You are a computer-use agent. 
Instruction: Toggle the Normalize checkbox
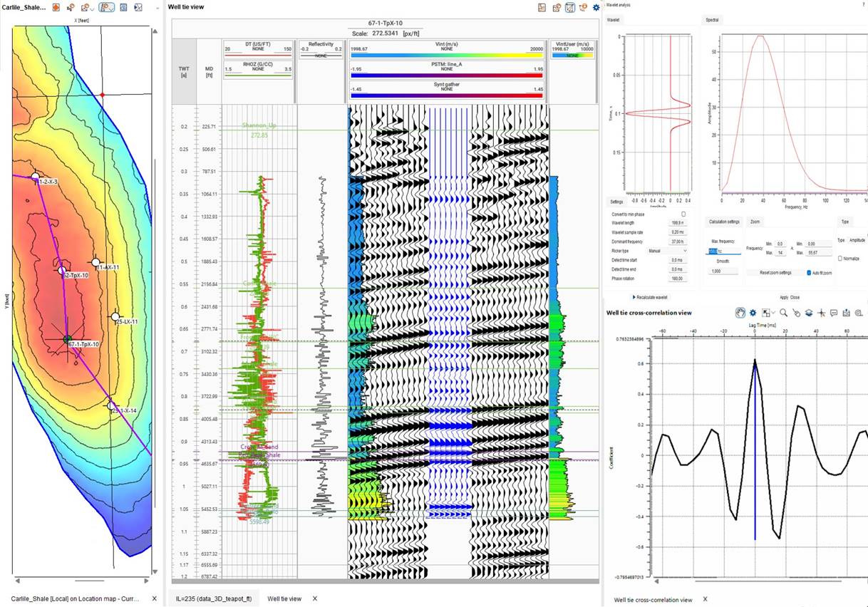tap(839, 259)
